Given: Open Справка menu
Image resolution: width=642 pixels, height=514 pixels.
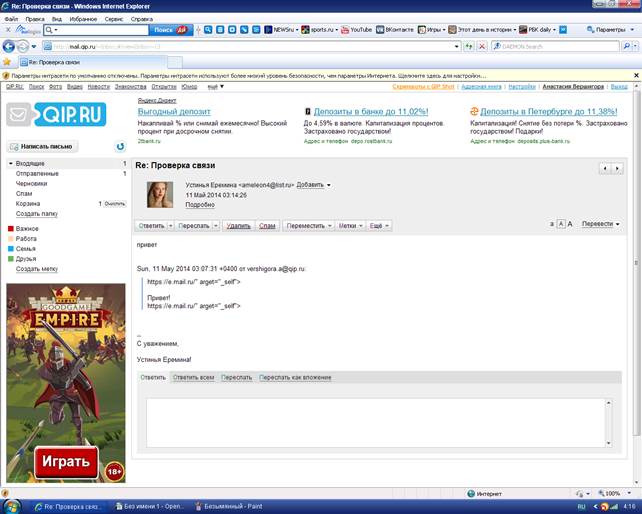Looking at the screenshot, I should [x=142, y=19].
